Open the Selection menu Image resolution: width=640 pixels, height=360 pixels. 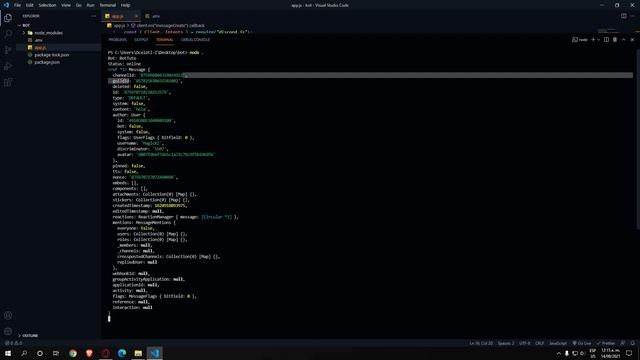pyautogui.click(x=47, y=5)
